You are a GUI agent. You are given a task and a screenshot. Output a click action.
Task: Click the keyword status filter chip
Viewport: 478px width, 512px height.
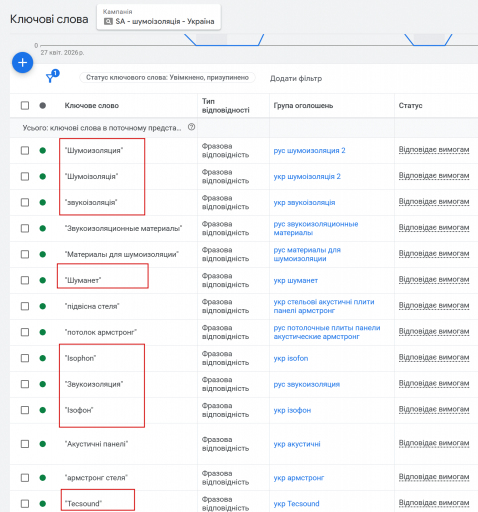tap(167, 78)
